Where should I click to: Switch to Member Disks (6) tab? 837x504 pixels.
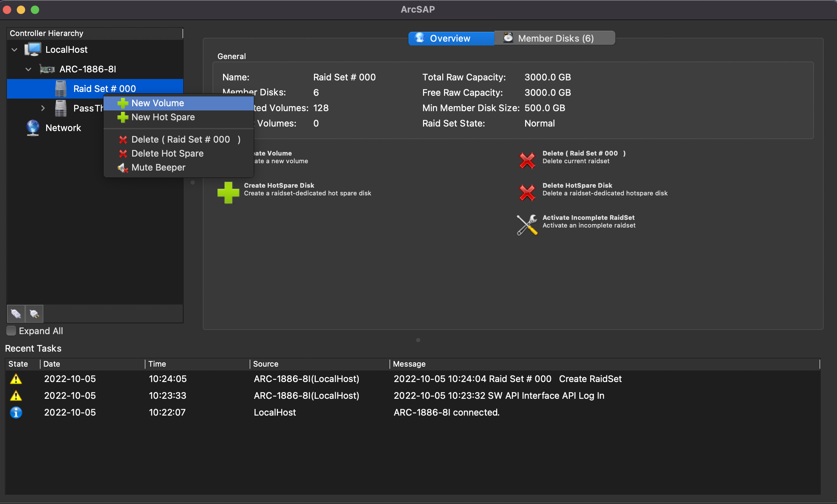tap(555, 38)
